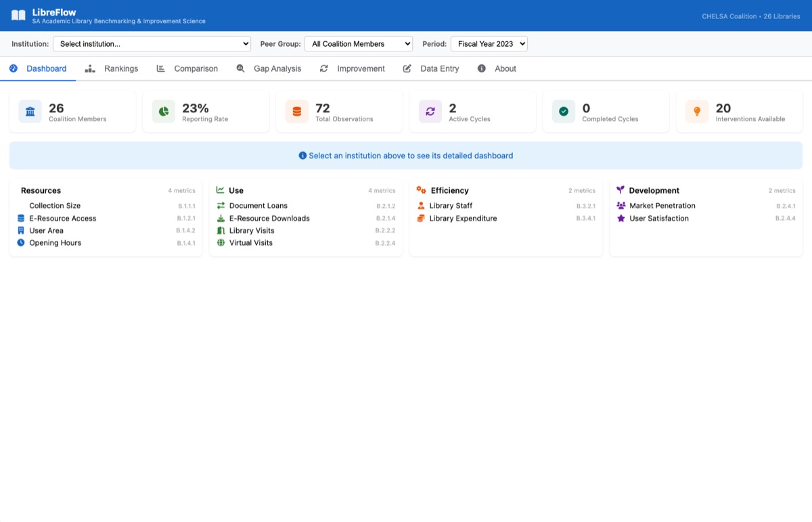Click the User Satisfaction star icon
The image size is (812, 522).
pos(621,219)
